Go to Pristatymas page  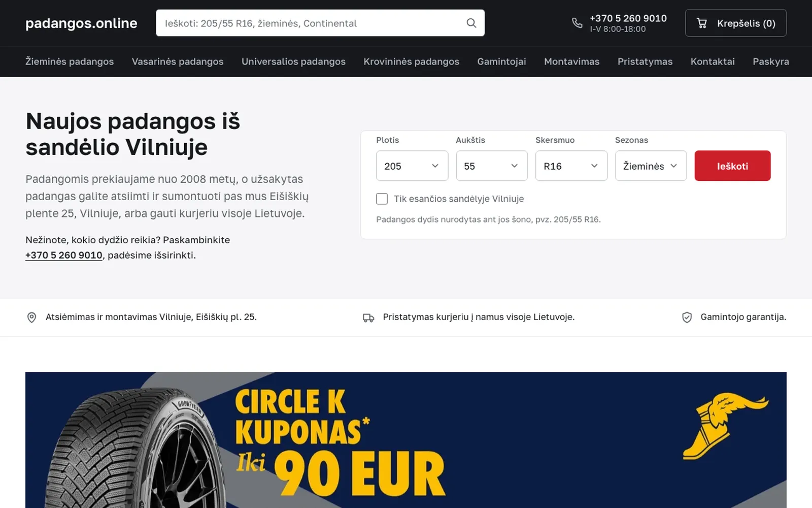point(645,61)
